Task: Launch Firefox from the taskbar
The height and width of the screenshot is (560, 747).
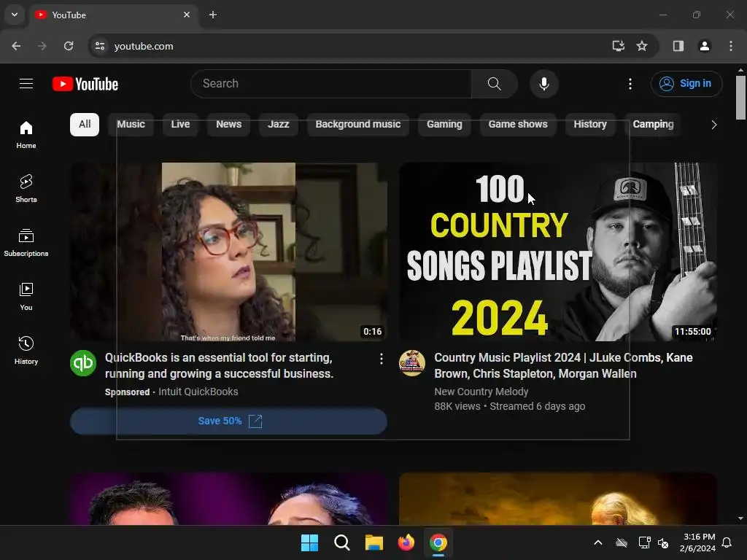Action: pos(406,542)
